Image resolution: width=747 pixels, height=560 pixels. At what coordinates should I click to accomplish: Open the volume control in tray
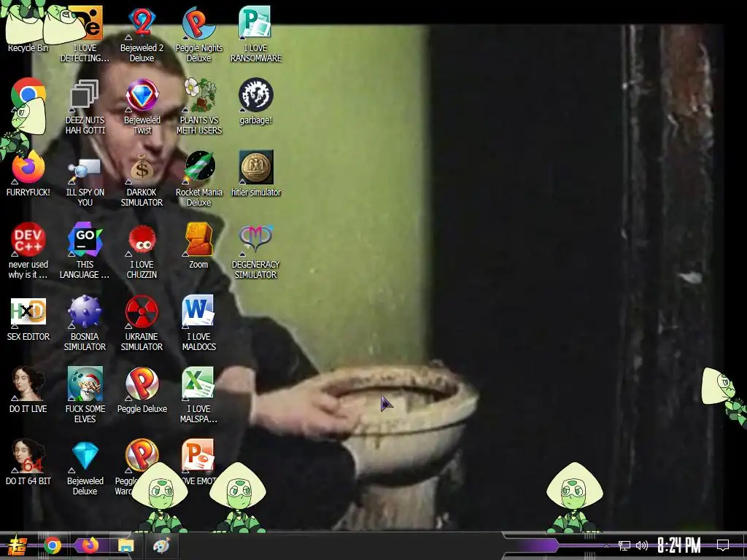click(x=642, y=545)
